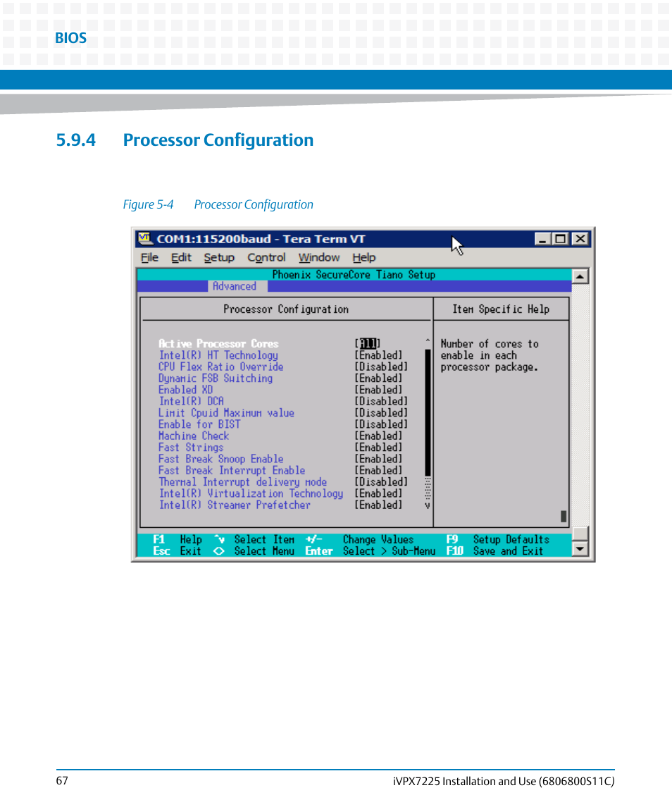Select Fast Break Snoop Enable setting
This screenshot has width=672, height=807.
coord(220,459)
